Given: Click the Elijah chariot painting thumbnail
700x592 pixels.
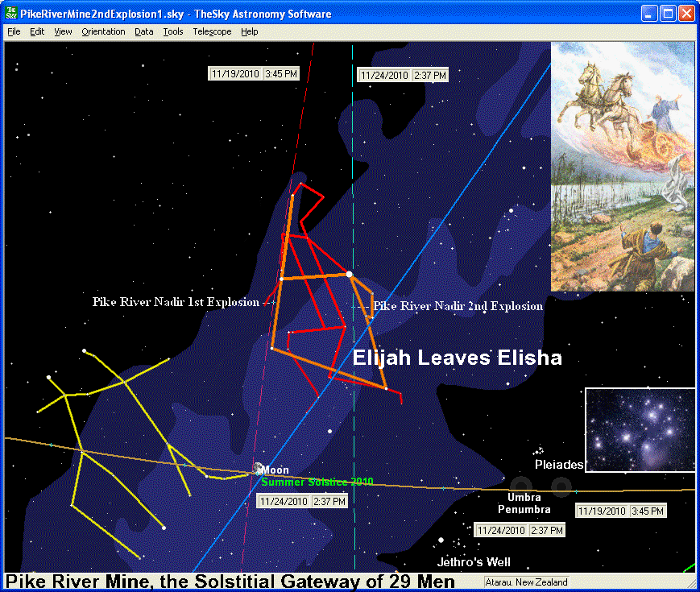Looking at the screenshot, I should click(x=622, y=166).
